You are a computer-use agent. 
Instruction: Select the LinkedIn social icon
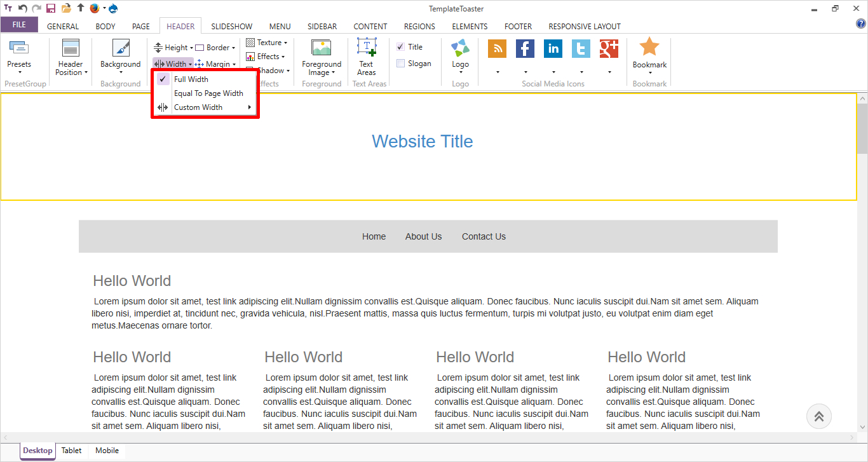pyautogui.click(x=553, y=49)
